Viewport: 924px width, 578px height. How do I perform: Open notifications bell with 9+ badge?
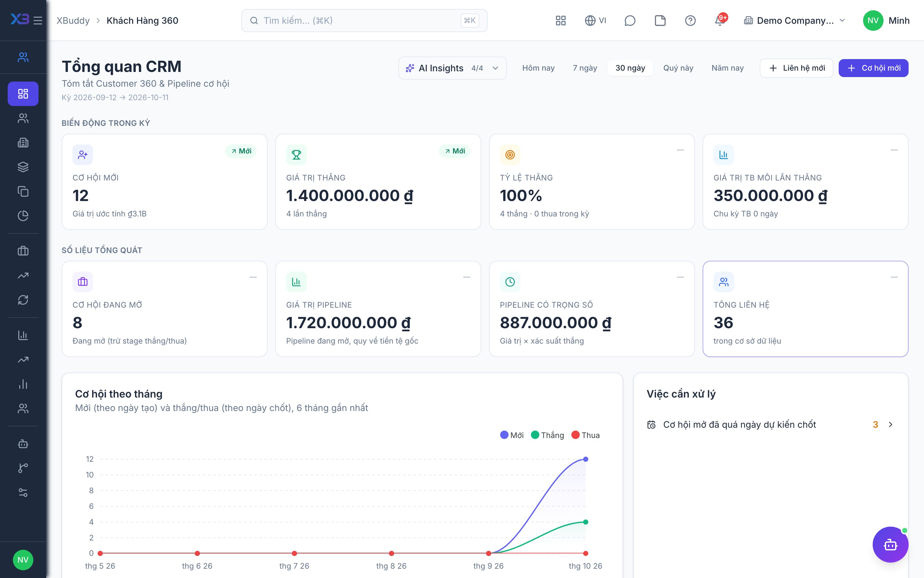[720, 20]
